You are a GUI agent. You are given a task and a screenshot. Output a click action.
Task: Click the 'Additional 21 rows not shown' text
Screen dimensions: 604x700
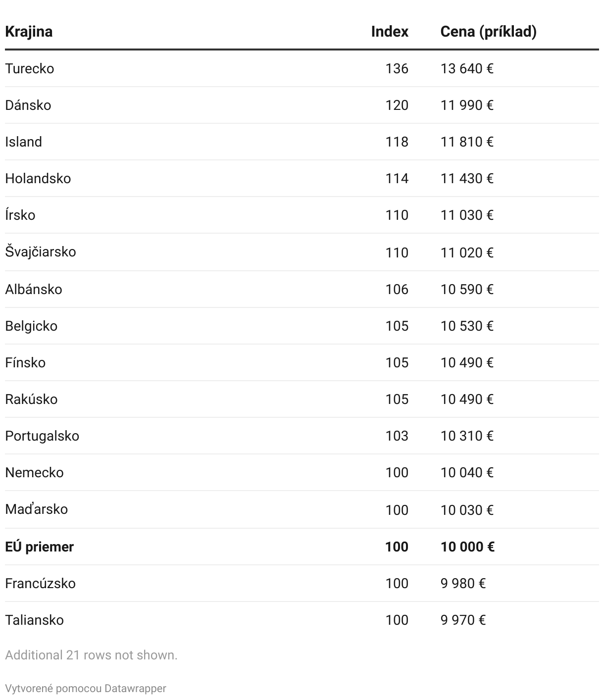pyautogui.click(x=91, y=655)
